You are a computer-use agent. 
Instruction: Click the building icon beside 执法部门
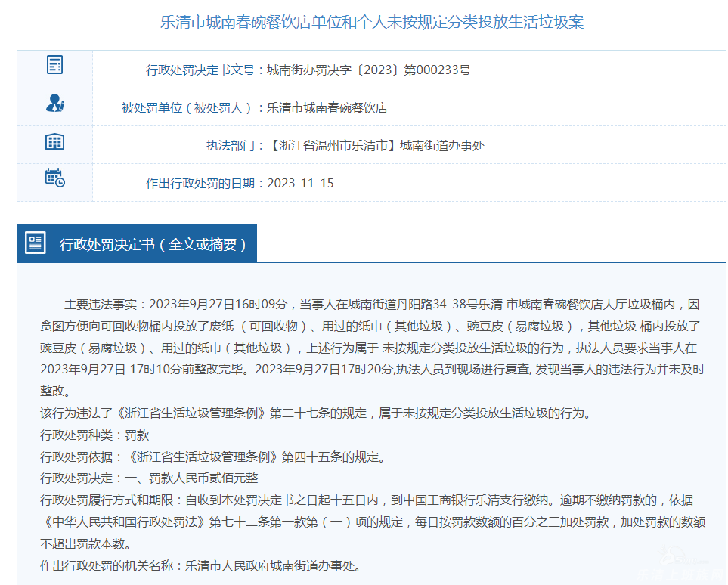[x=54, y=141]
